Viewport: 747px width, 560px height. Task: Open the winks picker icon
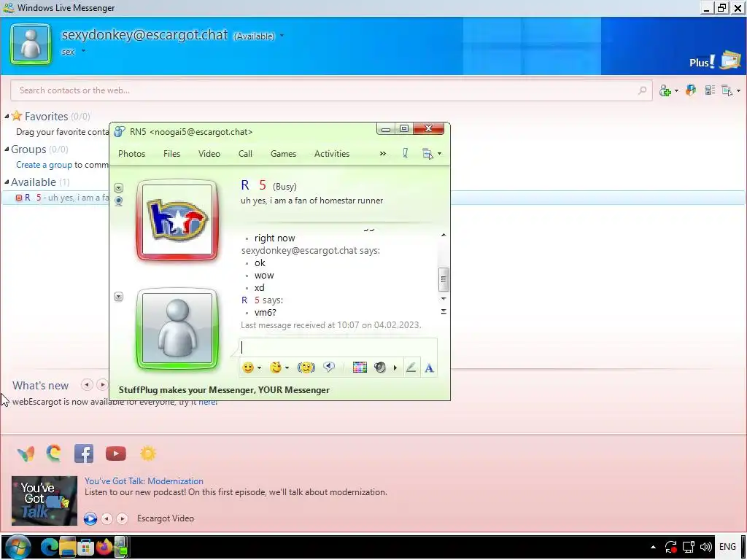[x=276, y=367]
